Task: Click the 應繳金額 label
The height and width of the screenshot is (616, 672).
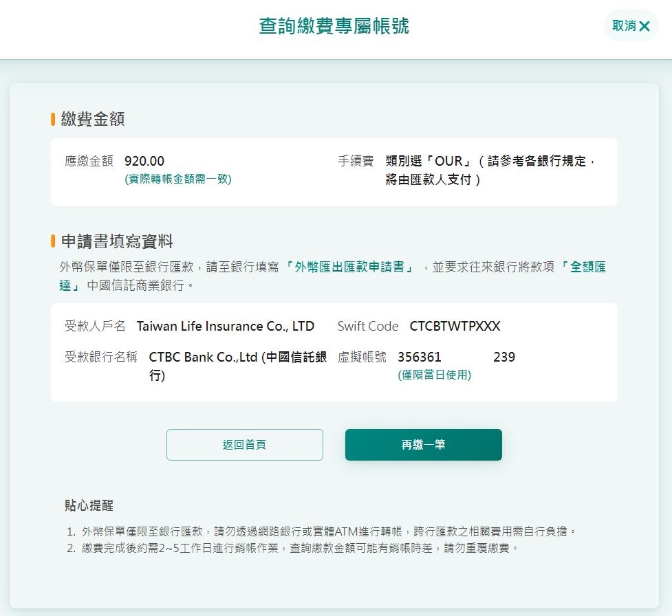Action: click(89, 161)
